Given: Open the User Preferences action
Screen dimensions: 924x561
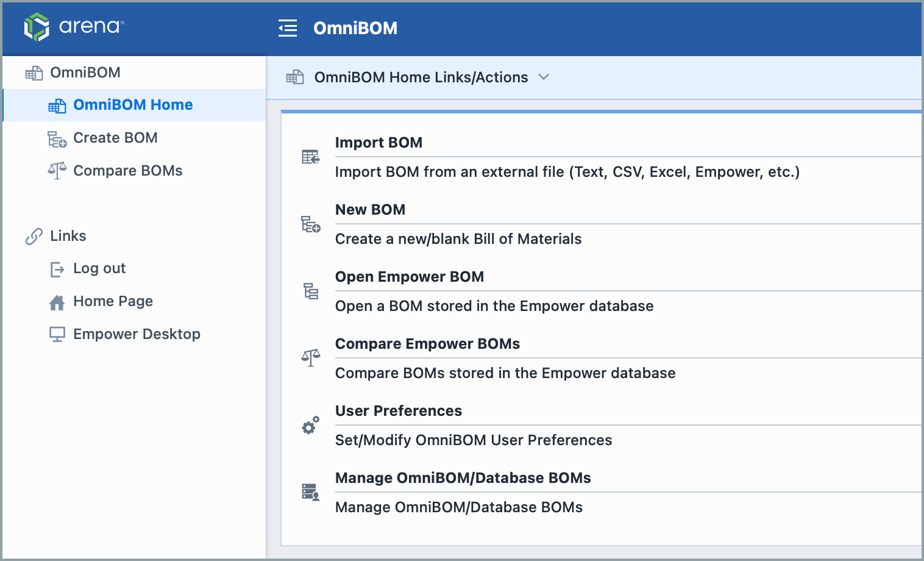Looking at the screenshot, I should pyautogui.click(x=399, y=411).
